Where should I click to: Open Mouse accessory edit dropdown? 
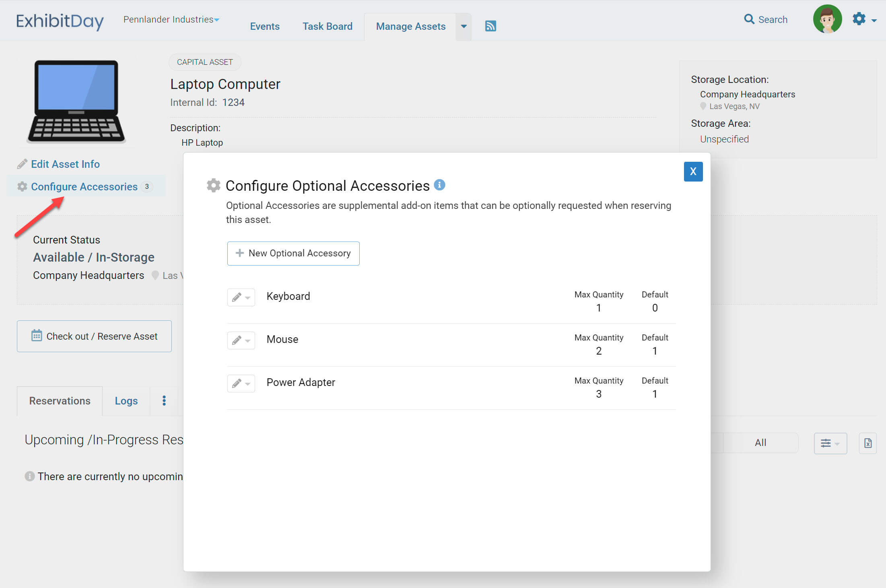point(241,340)
